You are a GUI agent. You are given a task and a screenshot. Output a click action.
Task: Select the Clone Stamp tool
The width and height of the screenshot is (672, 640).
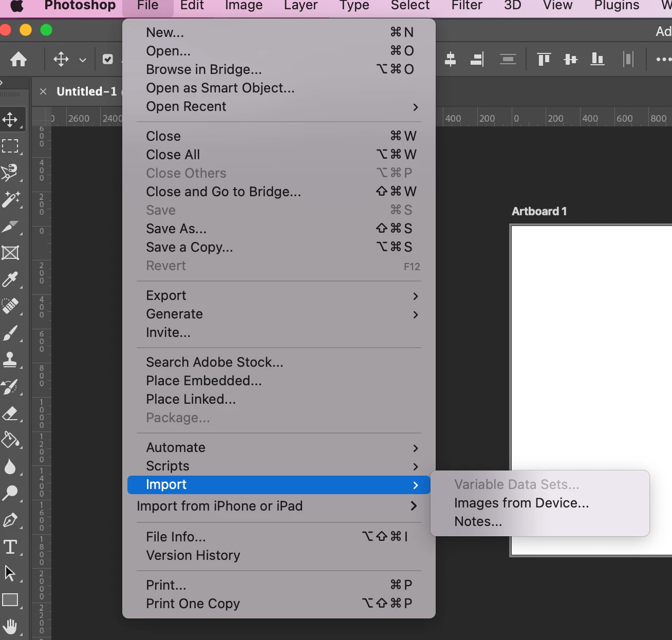[10, 360]
